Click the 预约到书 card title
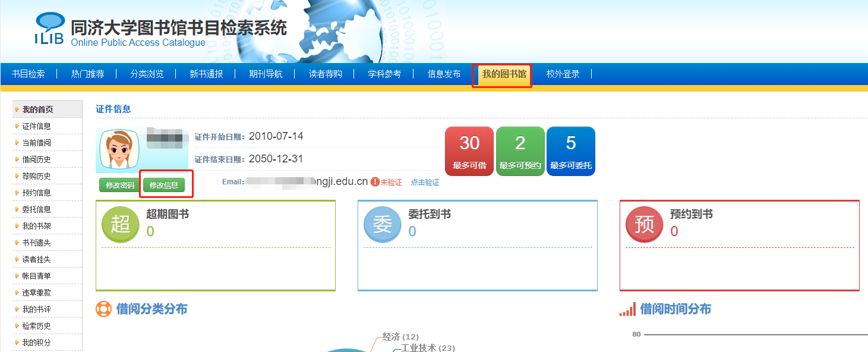Screen dimensions: 868x352 click(x=692, y=214)
